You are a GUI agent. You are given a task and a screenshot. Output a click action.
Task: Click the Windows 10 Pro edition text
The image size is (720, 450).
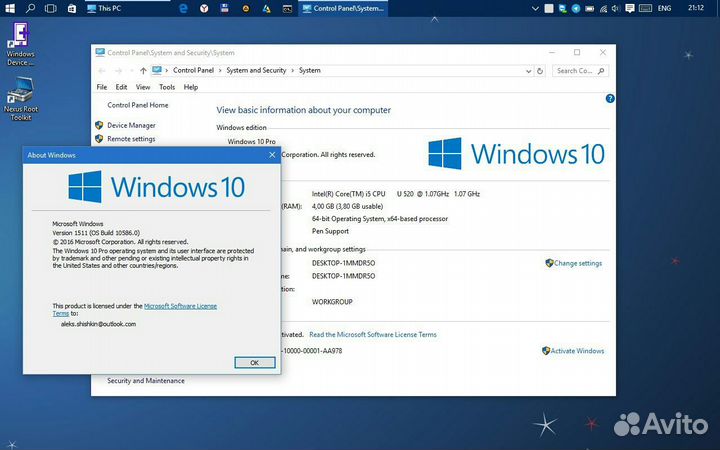pyautogui.click(x=252, y=141)
